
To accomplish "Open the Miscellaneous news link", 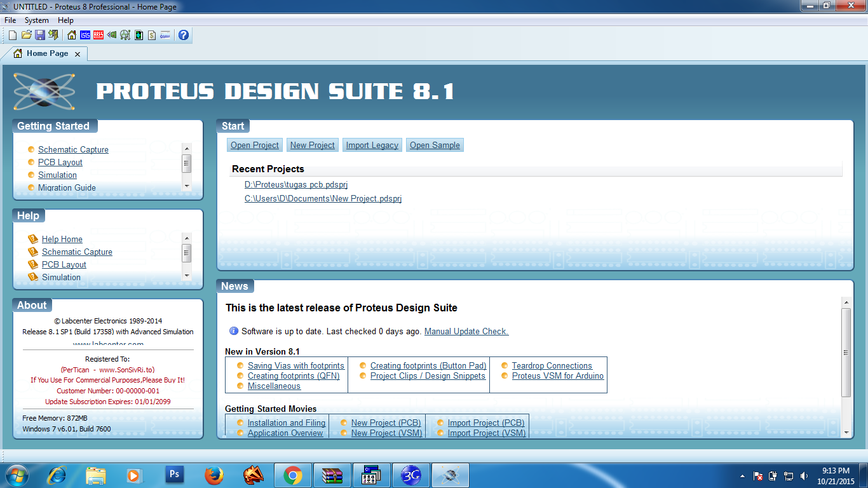I will 275,386.
